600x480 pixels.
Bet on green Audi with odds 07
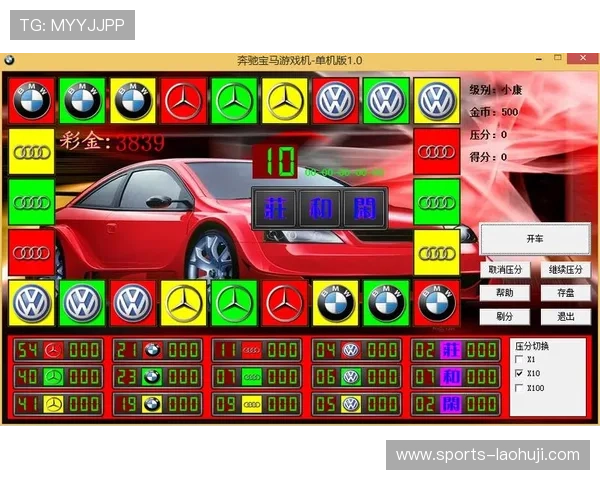tap(252, 377)
